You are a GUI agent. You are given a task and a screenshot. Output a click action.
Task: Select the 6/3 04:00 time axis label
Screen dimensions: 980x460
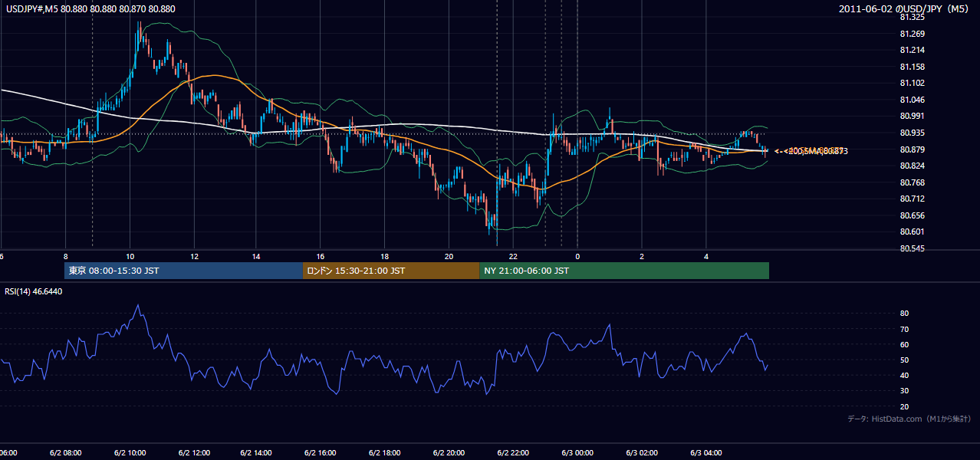point(705,453)
